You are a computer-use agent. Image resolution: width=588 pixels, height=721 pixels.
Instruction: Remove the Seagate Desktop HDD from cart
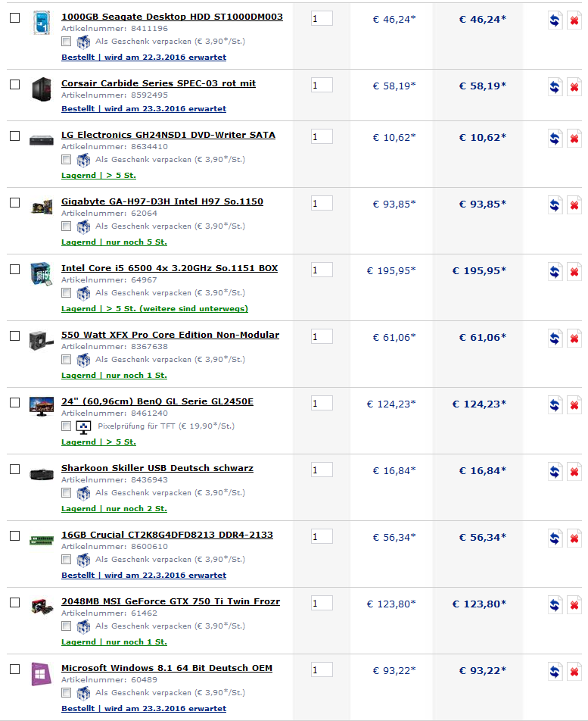574,20
